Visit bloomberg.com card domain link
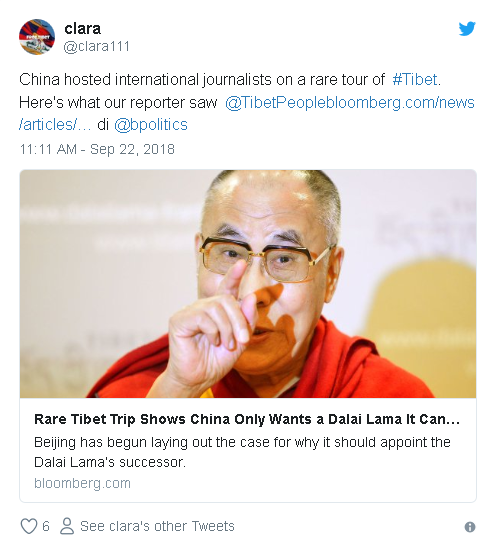The image size is (495, 544). (x=82, y=483)
